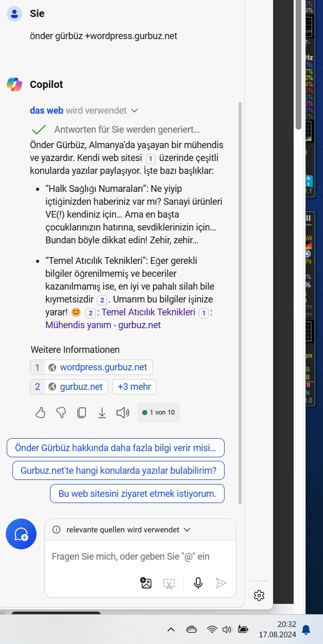
Task: Click citation 1 after 'Kendi web sitesi'
Action: [x=150, y=158]
